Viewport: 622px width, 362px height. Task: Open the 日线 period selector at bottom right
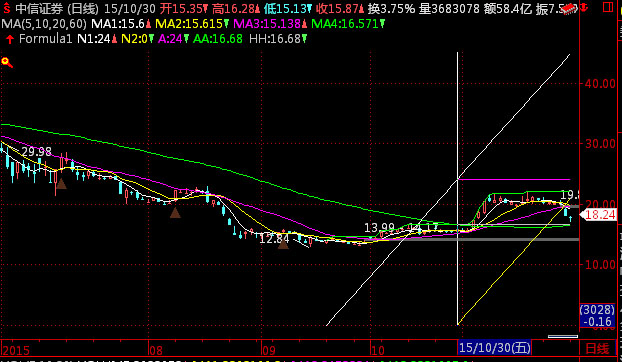pos(597,349)
